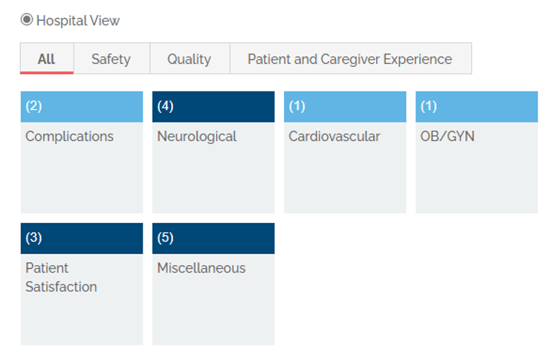Click the Hospital View label text
This screenshot has width=553, height=361.
tap(78, 20)
